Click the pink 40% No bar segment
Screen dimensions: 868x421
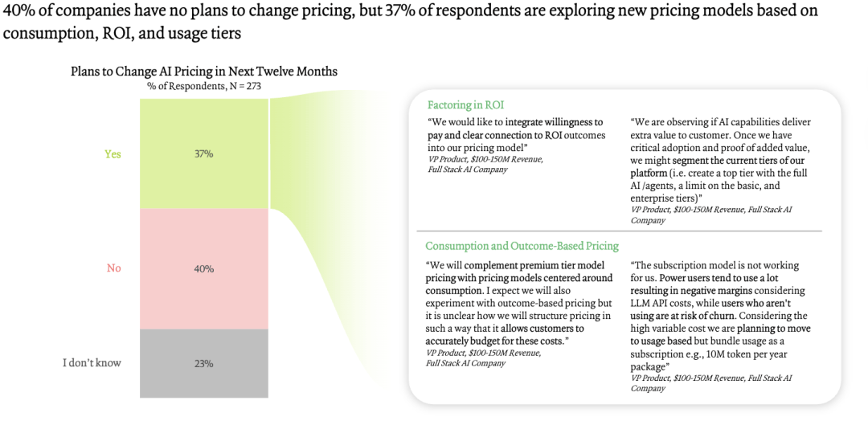point(203,269)
